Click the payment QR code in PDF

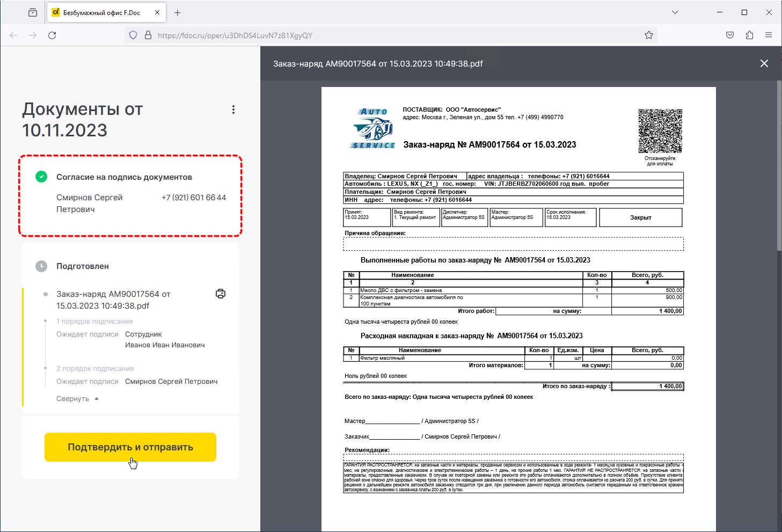click(x=660, y=131)
